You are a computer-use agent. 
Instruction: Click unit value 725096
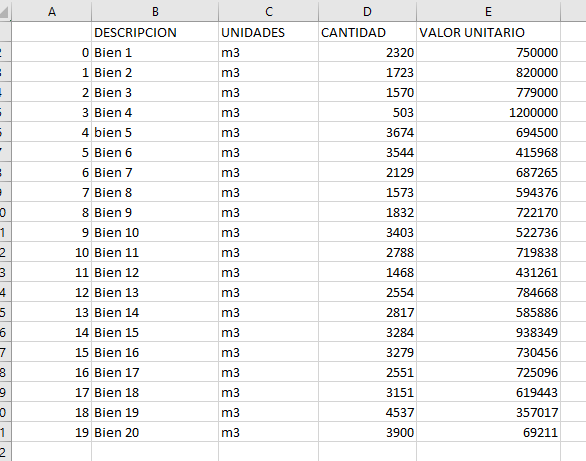[488, 372]
